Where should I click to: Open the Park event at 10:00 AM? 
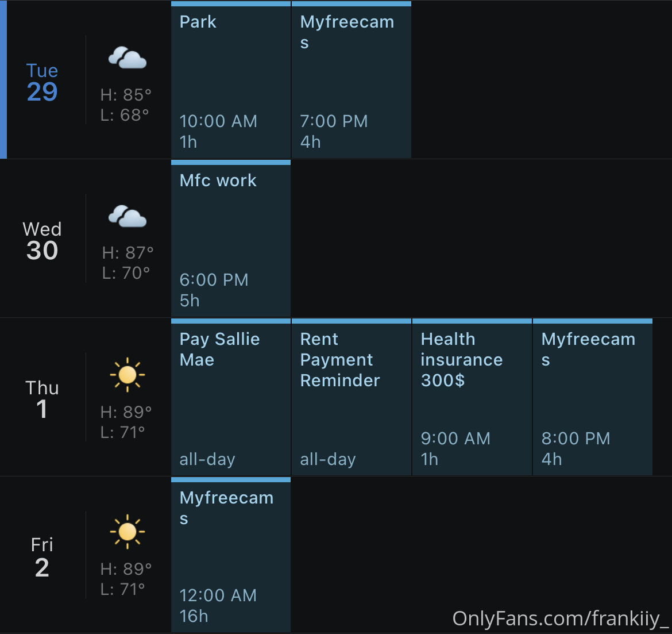pos(231,80)
